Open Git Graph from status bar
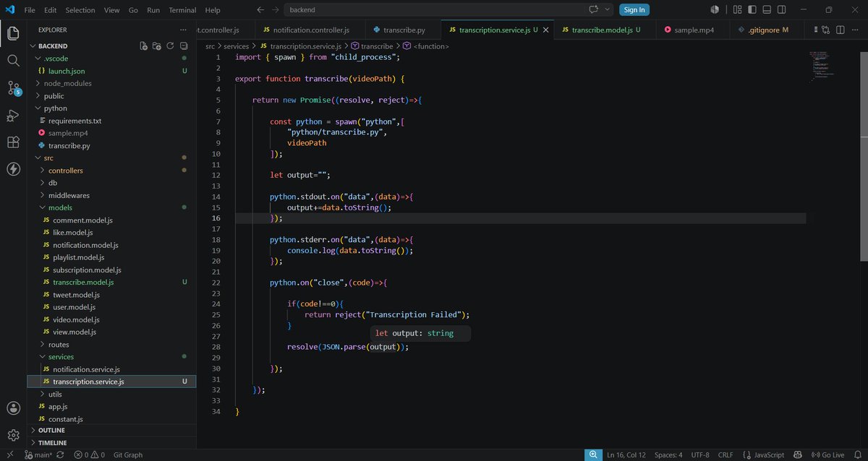This screenshot has width=868, height=461. click(127, 454)
